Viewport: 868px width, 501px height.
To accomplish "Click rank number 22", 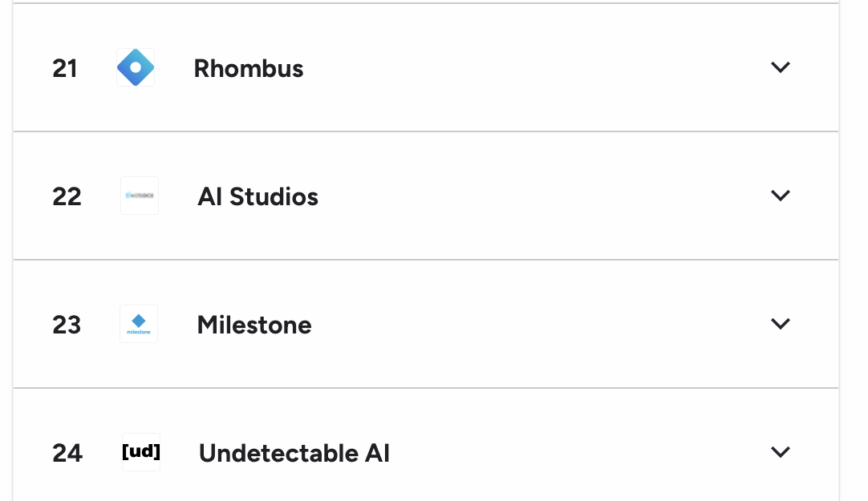I will [x=67, y=196].
